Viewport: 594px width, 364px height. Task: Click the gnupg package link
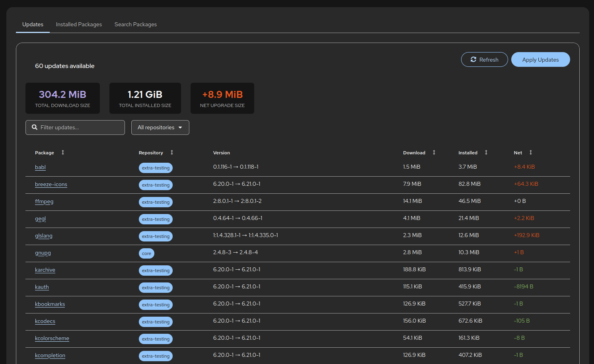(x=43, y=253)
